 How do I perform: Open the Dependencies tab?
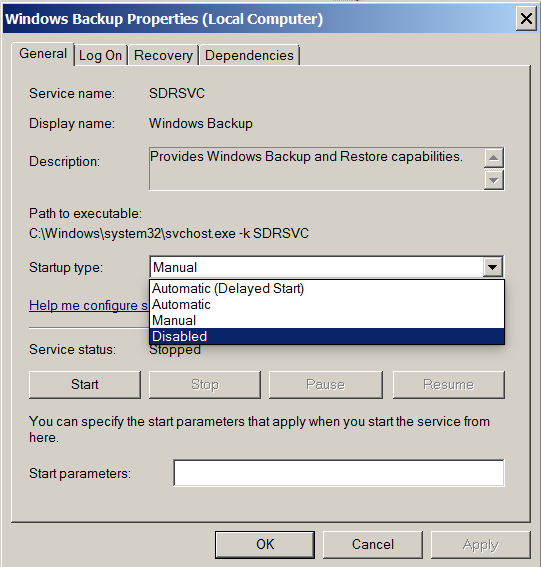point(249,56)
